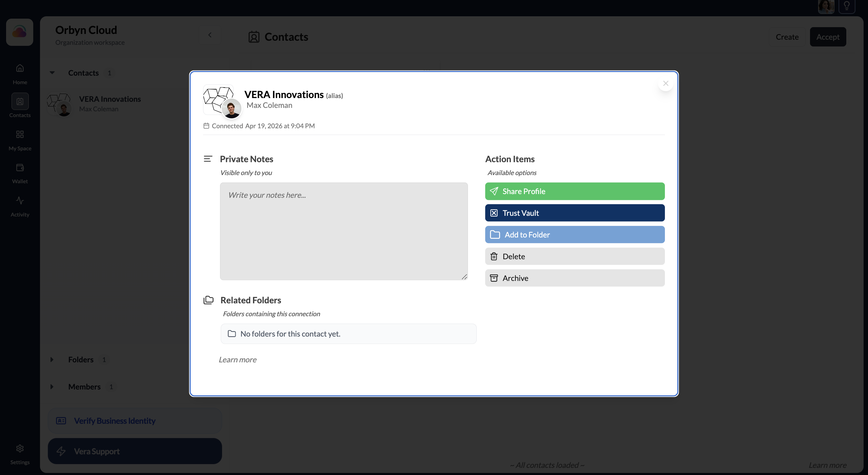This screenshot has width=868, height=475.
Task: Expand the Folders section
Action: point(52,359)
